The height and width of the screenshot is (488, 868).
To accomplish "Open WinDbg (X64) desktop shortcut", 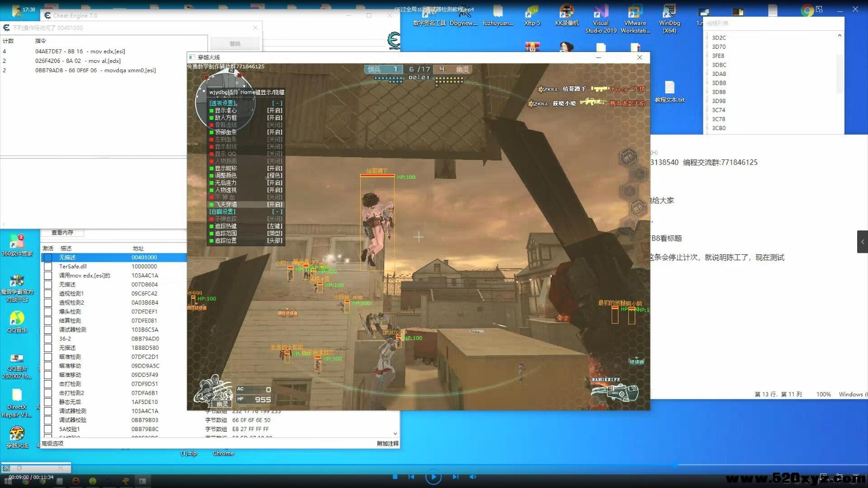I will pos(669,19).
